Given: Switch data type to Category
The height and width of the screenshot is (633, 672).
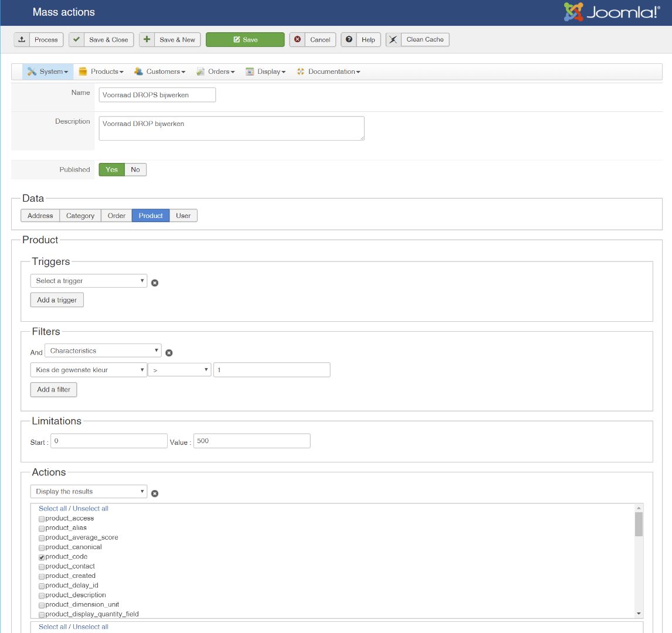Looking at the screenshot, I should pyautogui.click(x=80, y=216).
